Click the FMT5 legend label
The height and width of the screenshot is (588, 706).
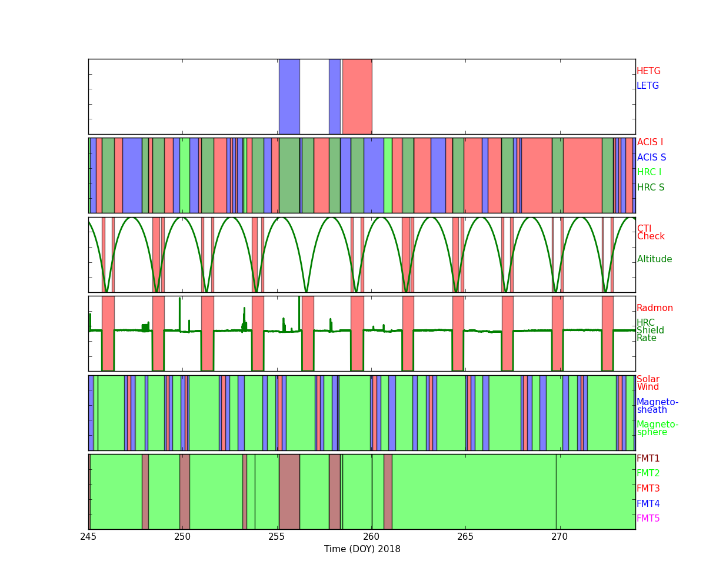648,519
